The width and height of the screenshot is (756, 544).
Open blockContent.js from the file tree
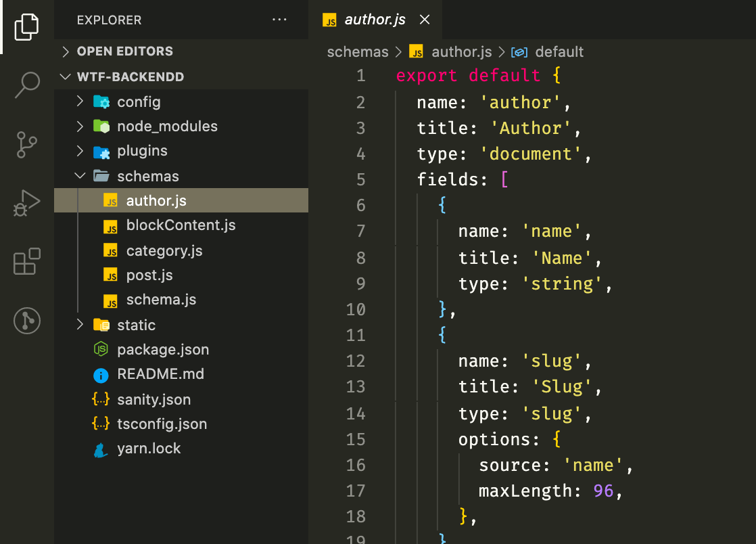tap(181, 226)
